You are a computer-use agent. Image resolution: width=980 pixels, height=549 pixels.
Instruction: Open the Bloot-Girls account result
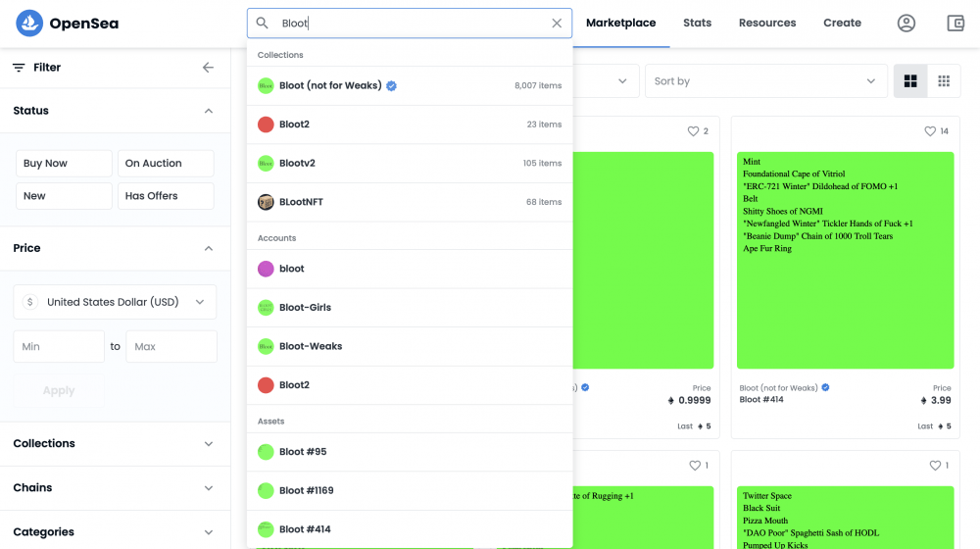tap(410, 308)
